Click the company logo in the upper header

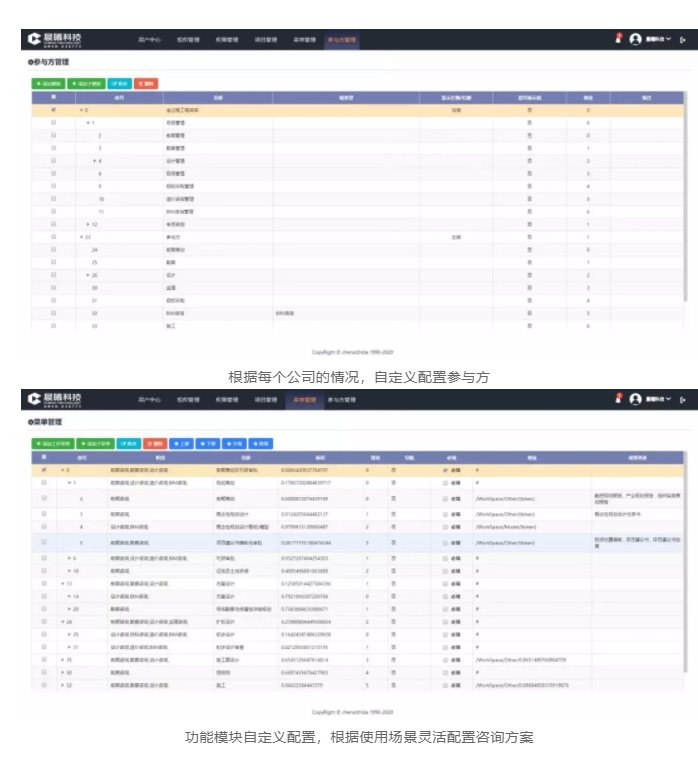point(58,39)
